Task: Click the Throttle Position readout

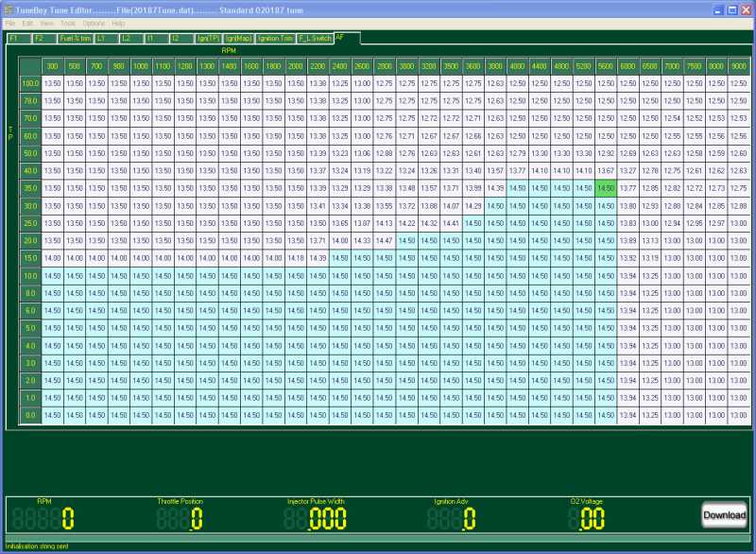Action: click(x=180, y=519)
